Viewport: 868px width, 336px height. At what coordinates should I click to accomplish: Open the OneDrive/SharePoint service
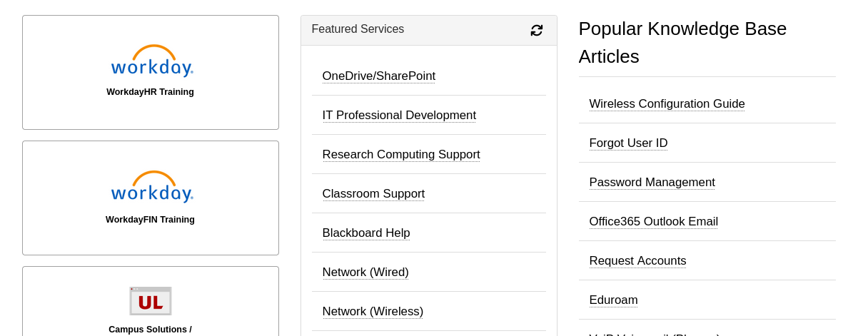pos(378,76)
